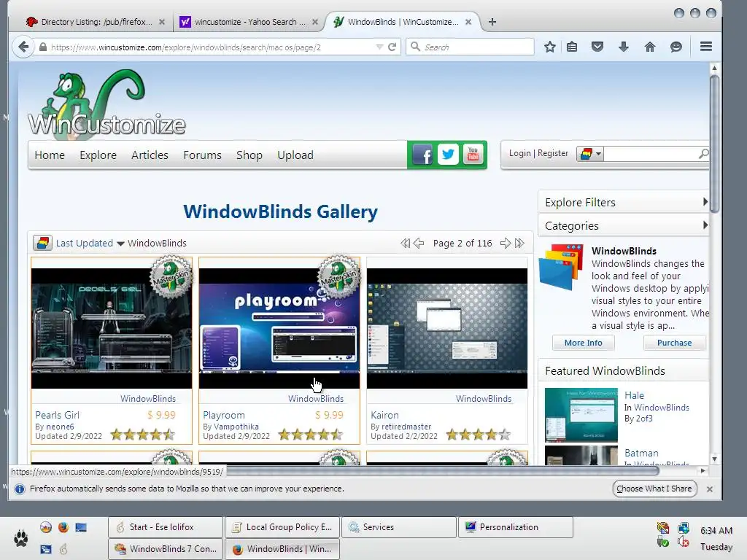Screen dimensions: 747x560
Task: Close the WindowBlinds WinCustomize tab
Action: click(x=468, y=22)
